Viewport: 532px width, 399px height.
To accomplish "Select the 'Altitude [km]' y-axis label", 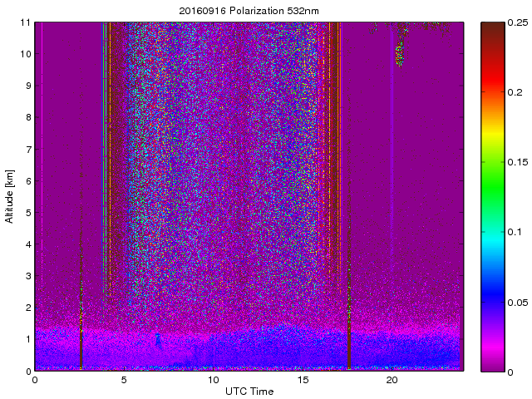I will tap(10, 196).
